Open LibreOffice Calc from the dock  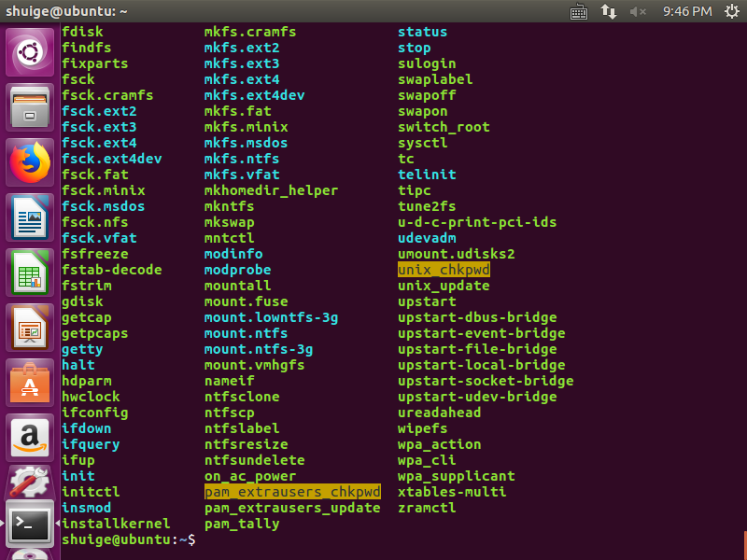tap(30, 273)
